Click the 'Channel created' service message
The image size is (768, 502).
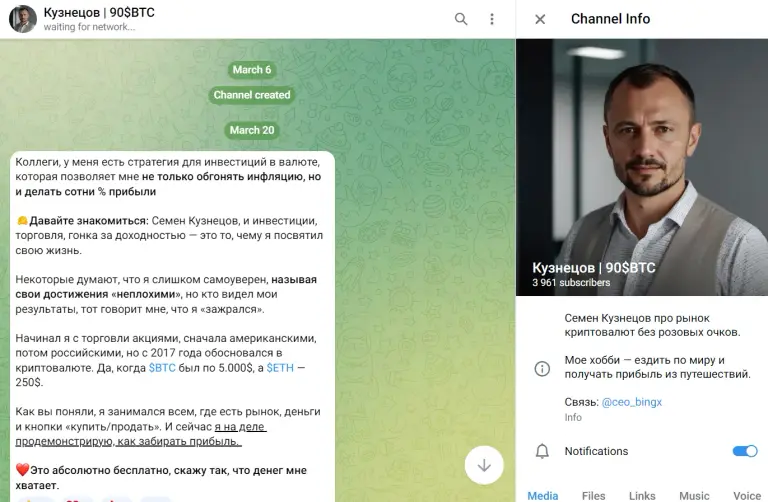point(252,95)
